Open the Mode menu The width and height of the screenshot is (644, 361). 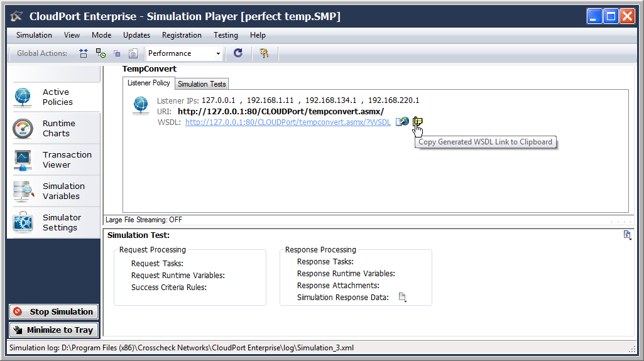pos(101,35)
